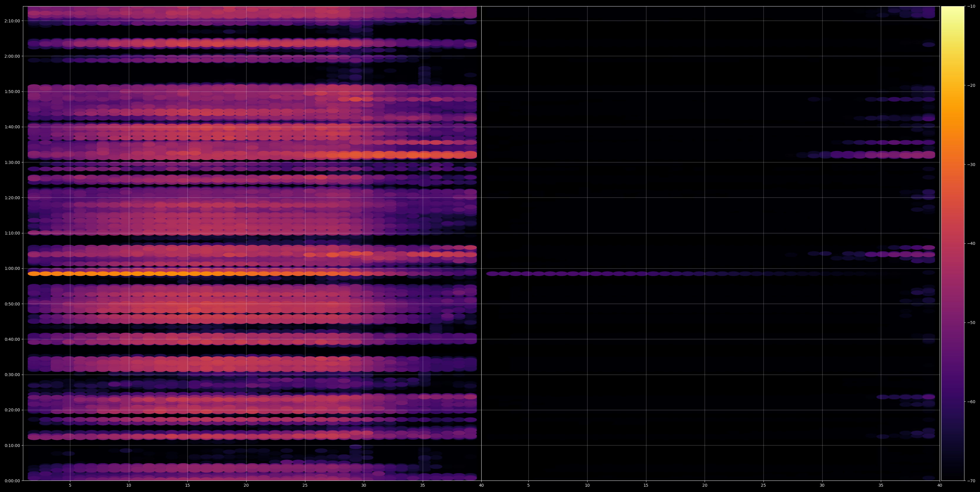This screenshot has width=980, height=492.
Task: Click the −30 colorbar tick label
Action: (x=971, y=165)
